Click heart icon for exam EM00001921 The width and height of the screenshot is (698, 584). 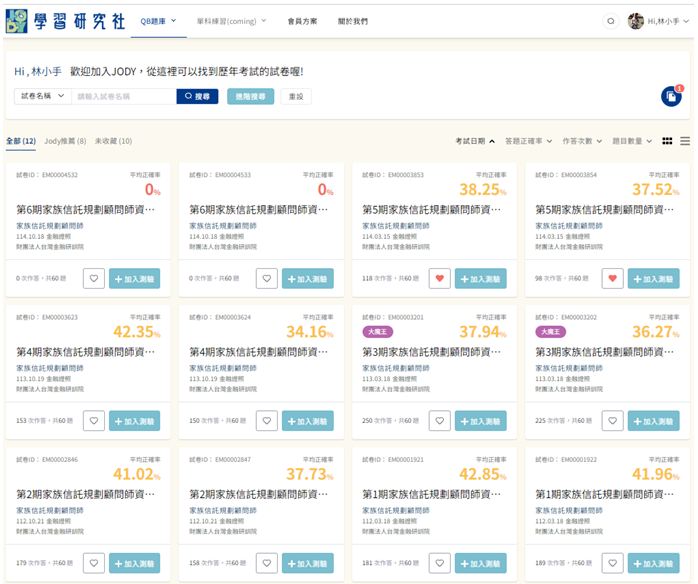[x=440, y=563]
